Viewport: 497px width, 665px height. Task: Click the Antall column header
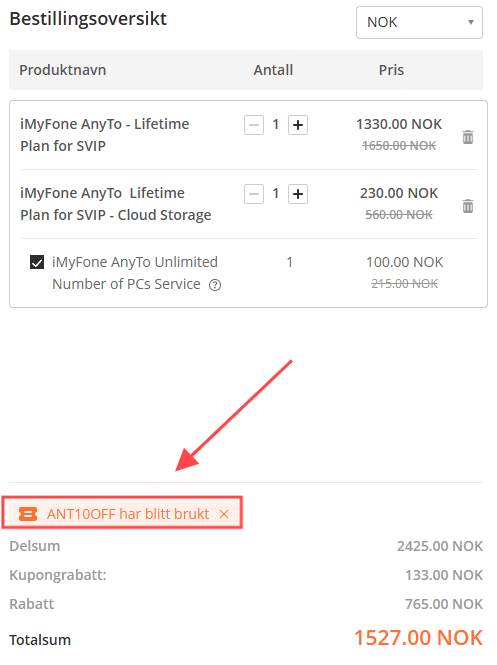click(x=273, y=70)
